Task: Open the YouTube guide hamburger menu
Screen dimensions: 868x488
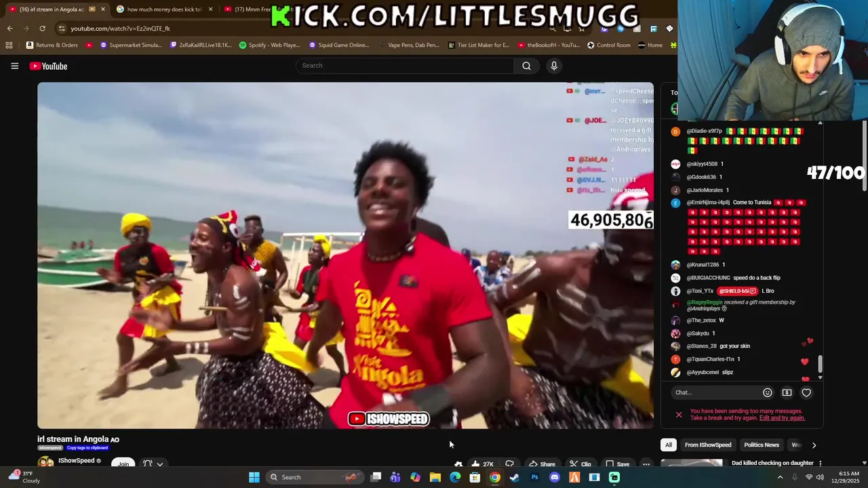Action: (14, 66)
